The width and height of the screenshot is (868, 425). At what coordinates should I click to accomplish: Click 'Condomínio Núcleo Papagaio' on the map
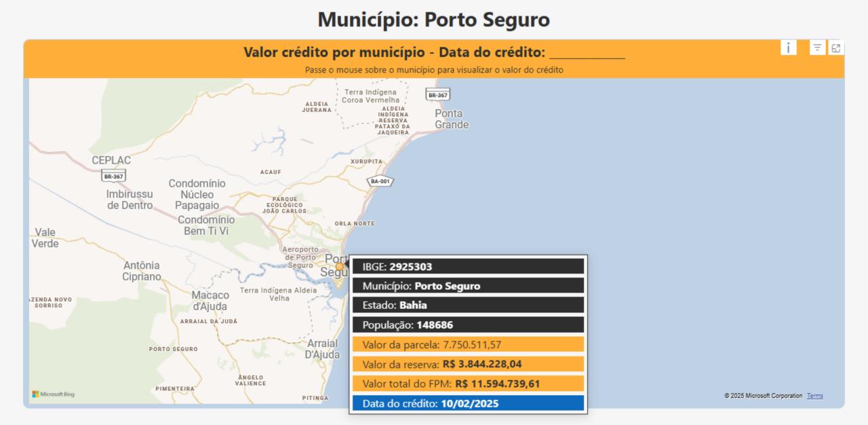(197, 194)
